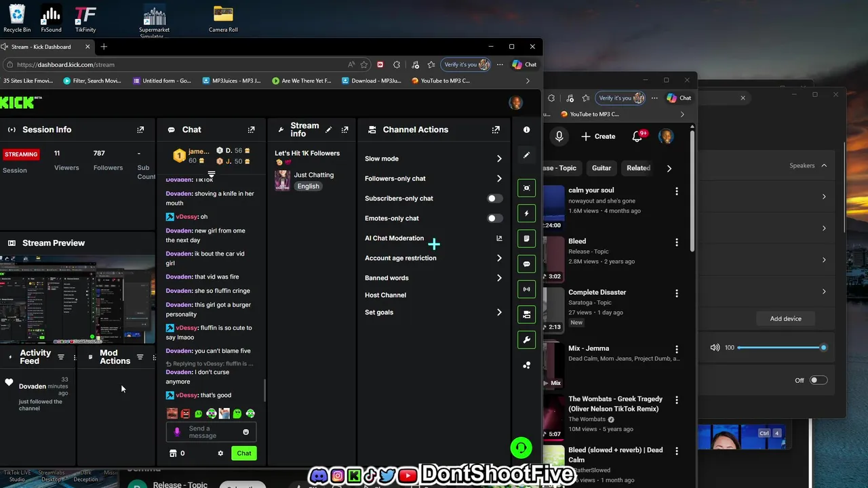Click the Send a message input
868x488 pixels.
pos(210,432)
